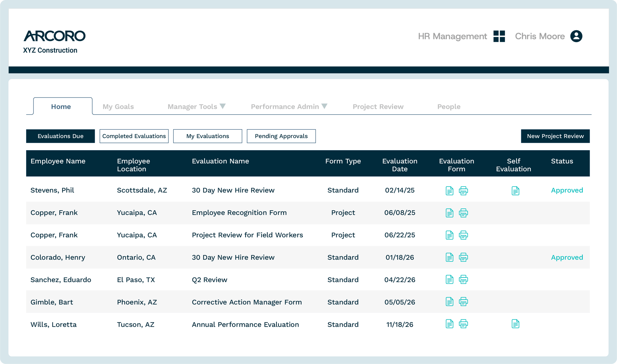Sort by Evaluation Date column header
The image size is (617, 364).
click(x=400, y=165)
